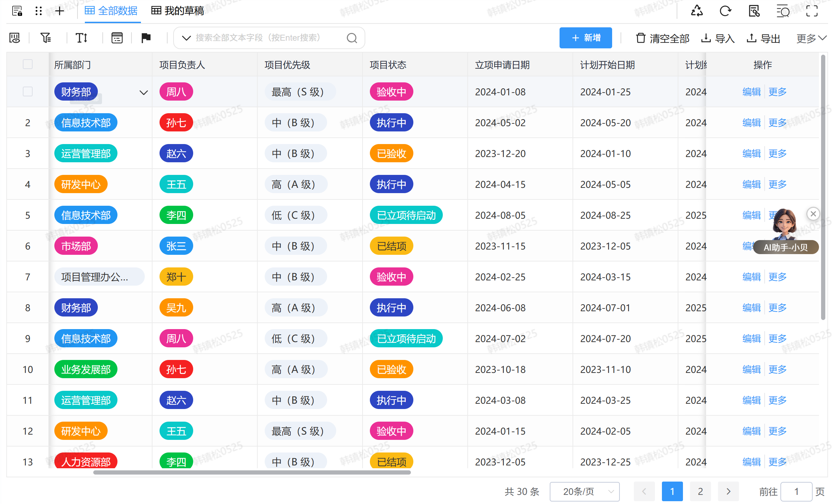Viewport: 833px width, 504px height.
Task: Tick the select-all header checkbox
Action: (x=28, y=64)
